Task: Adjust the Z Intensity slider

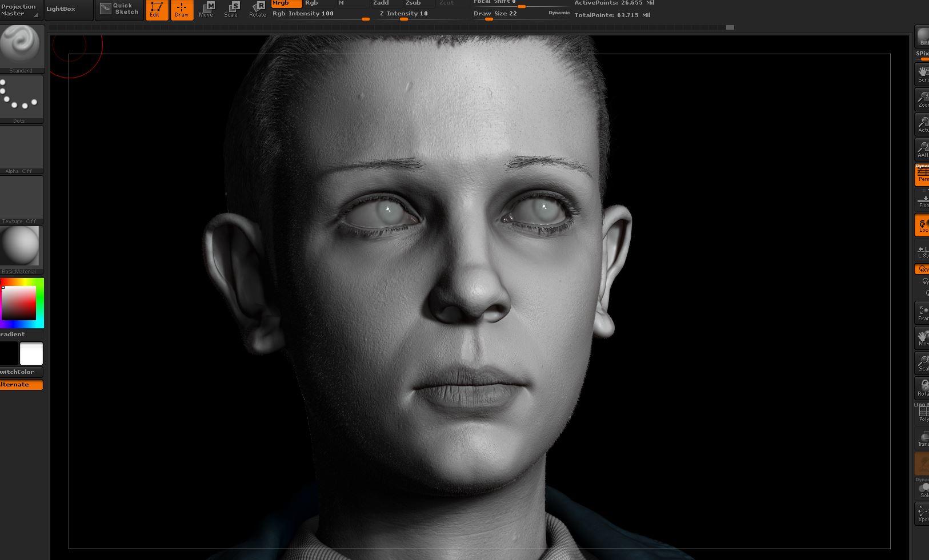Action: click(422, 14)
